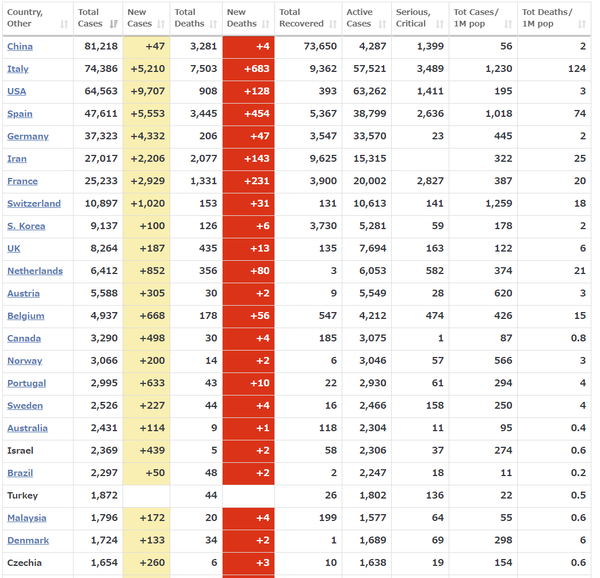Viewport: 600px width, 578px height.
Task: Sort by Tot Cases/1M pop icon
Action: click(508, 24)
